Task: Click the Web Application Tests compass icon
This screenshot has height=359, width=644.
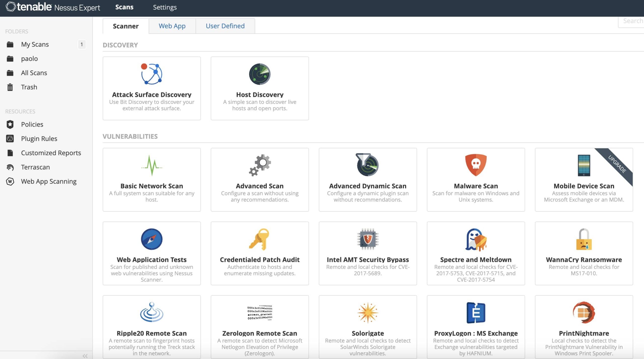Action: [x=151, y=239]
